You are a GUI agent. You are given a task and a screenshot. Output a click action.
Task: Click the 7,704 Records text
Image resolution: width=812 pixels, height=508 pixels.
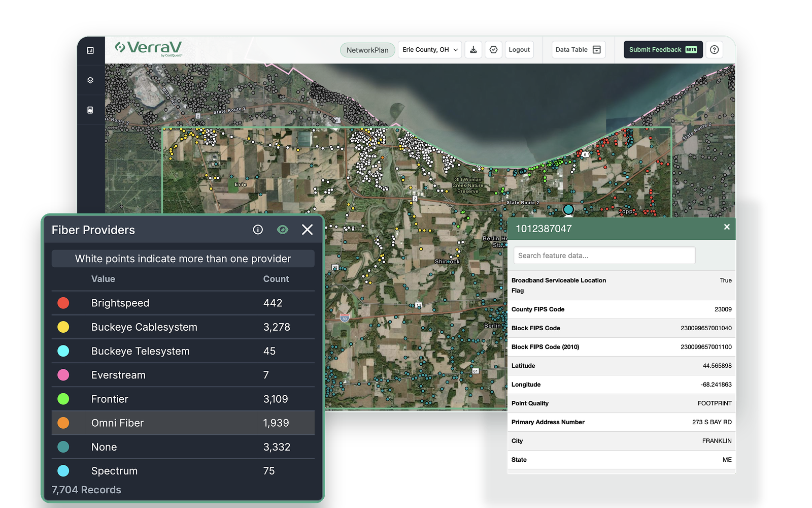coord(86,490)
